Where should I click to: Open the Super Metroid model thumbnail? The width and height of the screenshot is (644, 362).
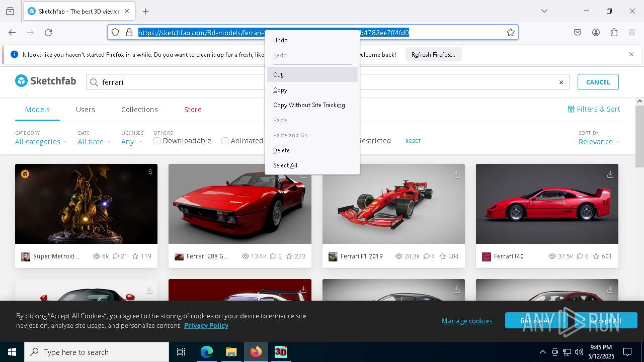(86, 204)
